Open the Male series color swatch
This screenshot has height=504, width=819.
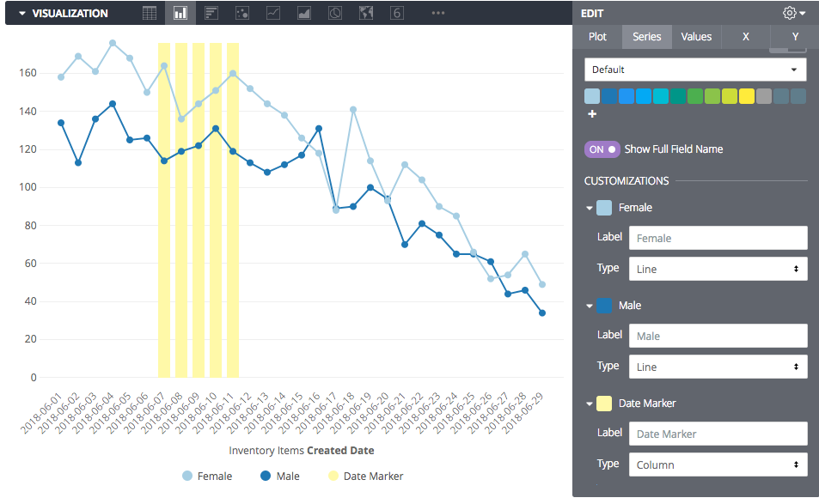click(604, 306)
